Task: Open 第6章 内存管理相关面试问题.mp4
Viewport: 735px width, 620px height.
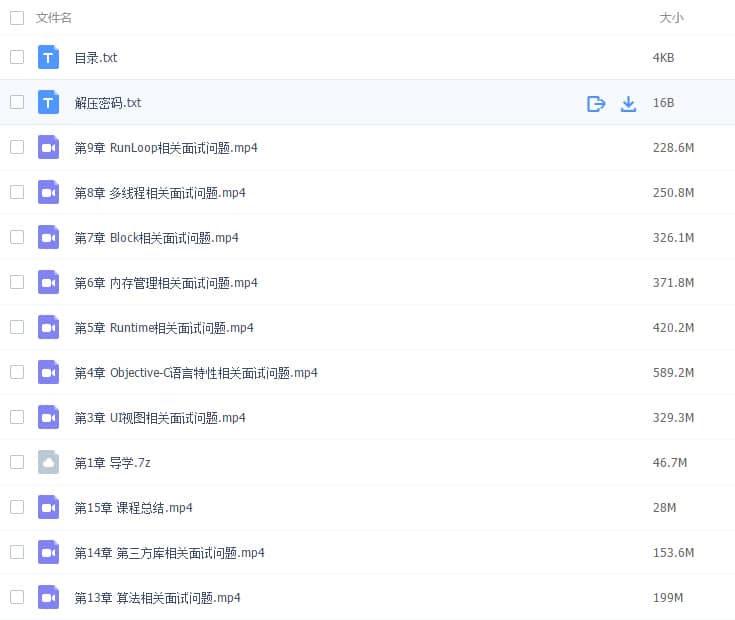Action: 166,283
